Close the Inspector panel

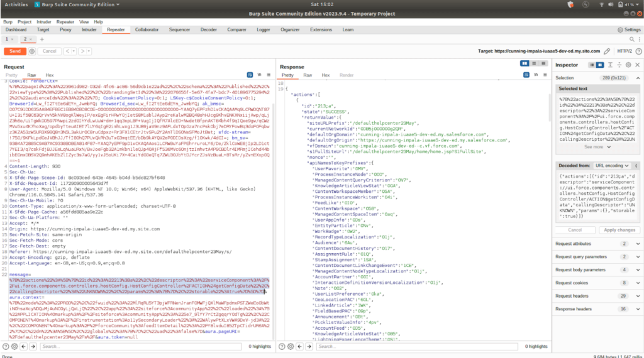[638, 65]
